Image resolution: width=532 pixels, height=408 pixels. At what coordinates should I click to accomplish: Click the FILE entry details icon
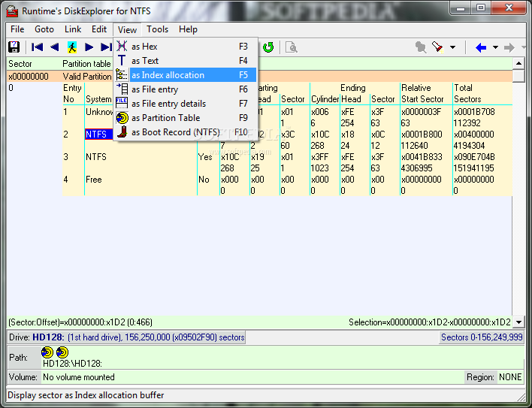click(122, 103)
